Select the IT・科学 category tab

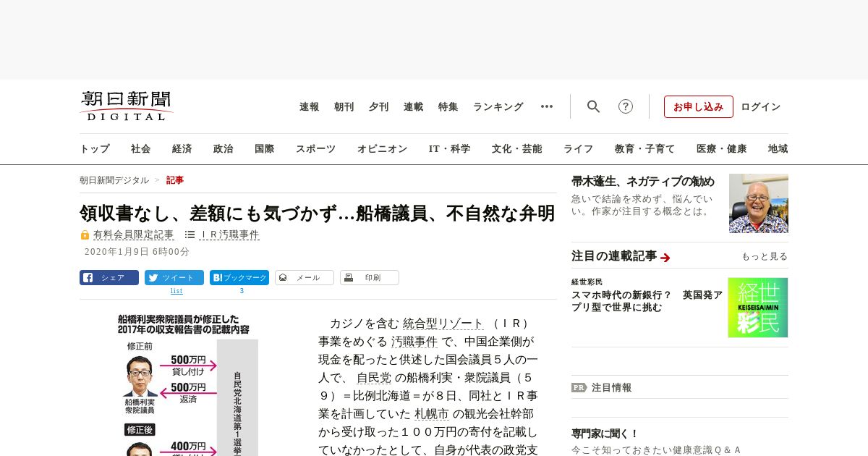450,148
